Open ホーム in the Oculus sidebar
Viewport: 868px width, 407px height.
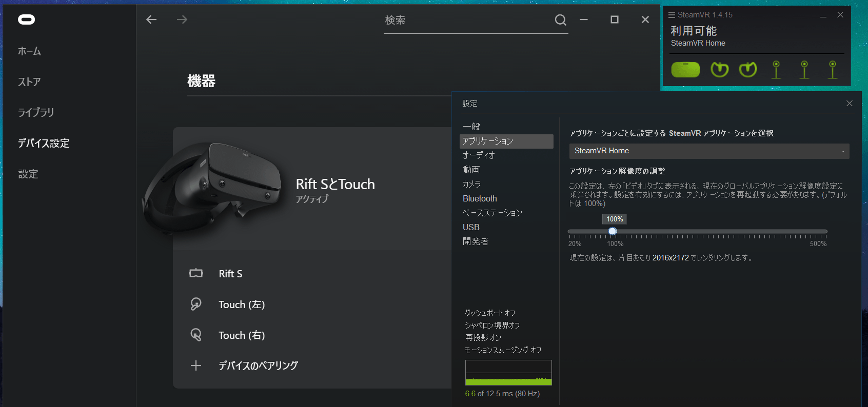29,51
